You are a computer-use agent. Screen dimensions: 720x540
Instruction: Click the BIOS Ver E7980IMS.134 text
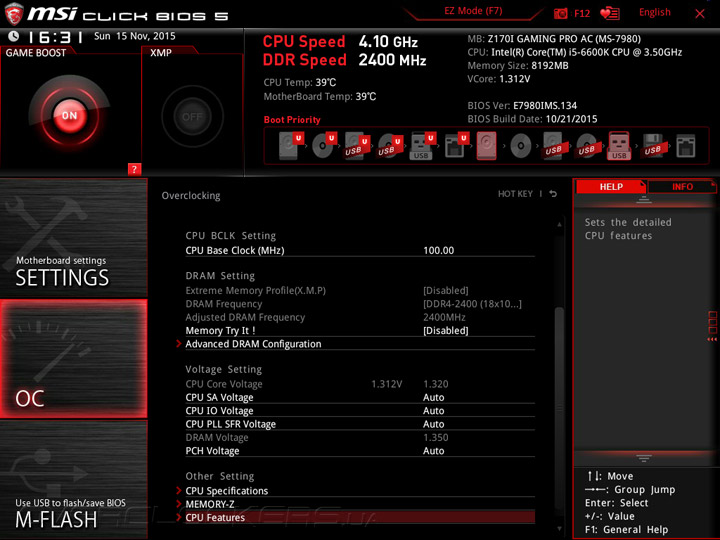point(522,106)
